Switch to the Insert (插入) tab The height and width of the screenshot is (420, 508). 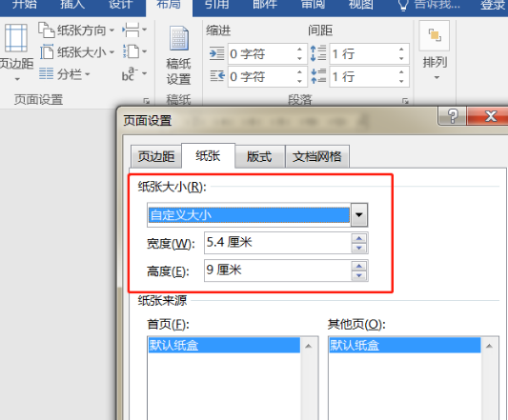pos(72,5)
